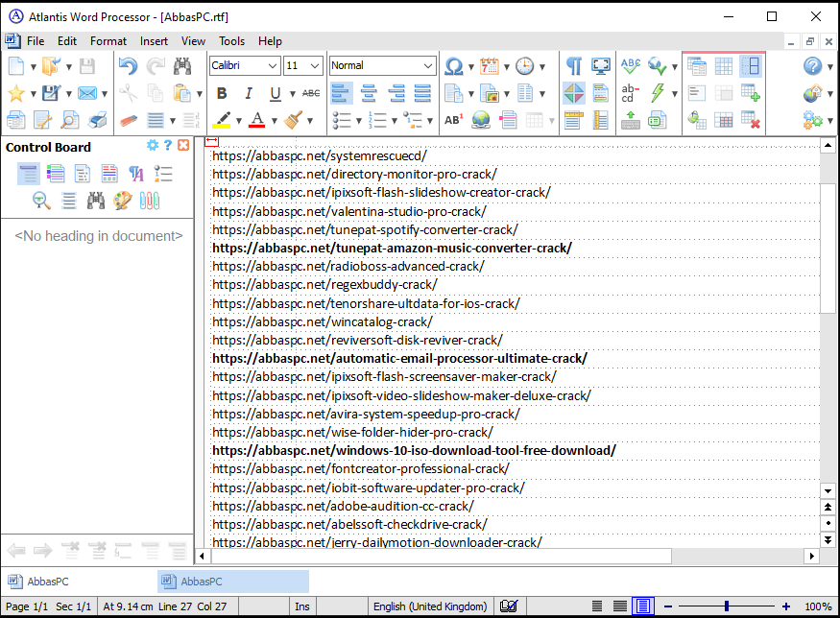Expand the New document arrow
Screen dimensions: 840x618
[34, 67]
